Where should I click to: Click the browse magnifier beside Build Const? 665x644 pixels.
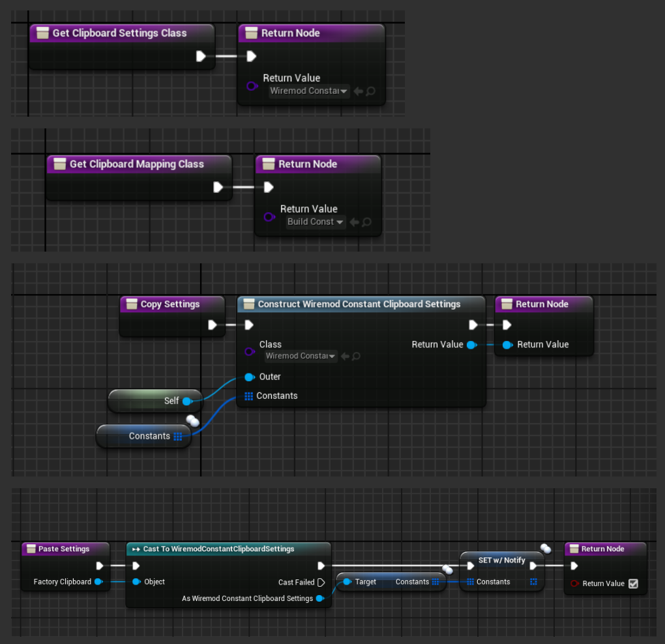point(366,222)
